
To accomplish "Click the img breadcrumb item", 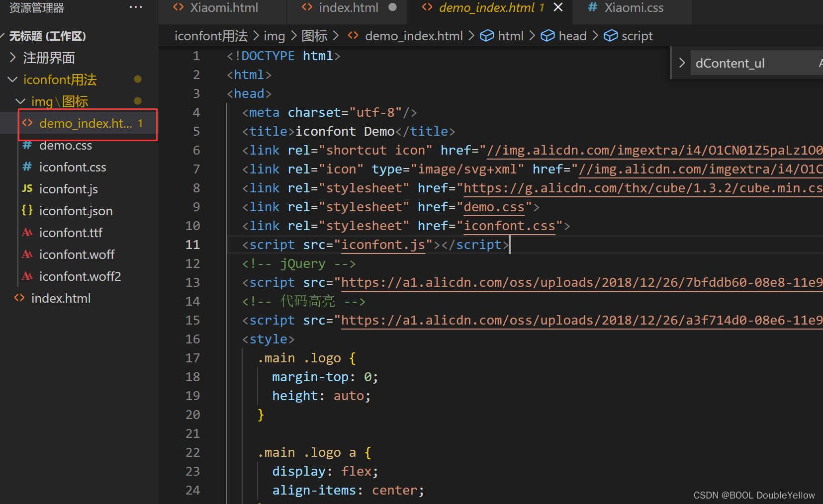I will click(x=274, y=35).
